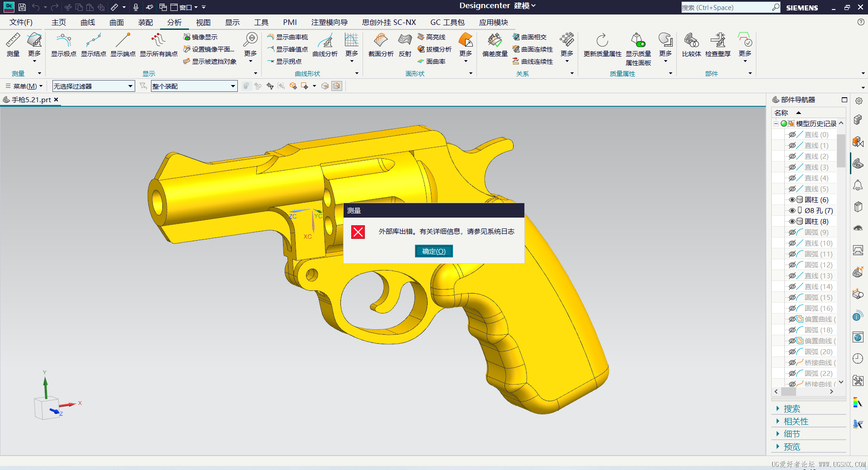
Task: Toggle visibility of 圆柱 (6) feature
Action: click(x=792, y=199)
